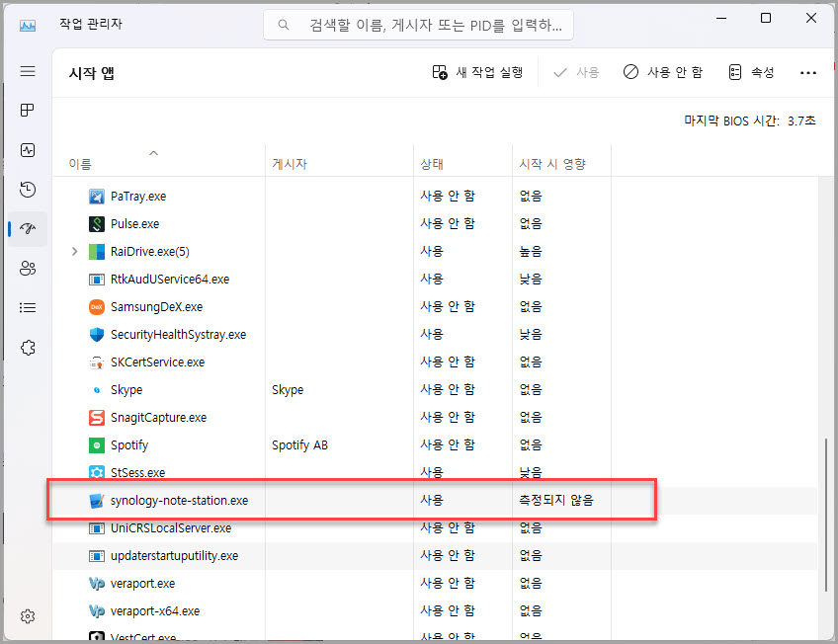Screen dimensions: 838x644
Task: Select the updaterstartuputility.exe name
Action: [174, 556]
